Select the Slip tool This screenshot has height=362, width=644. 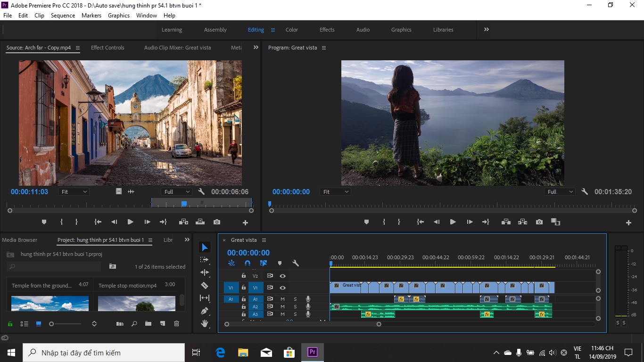tap(204, 298)
